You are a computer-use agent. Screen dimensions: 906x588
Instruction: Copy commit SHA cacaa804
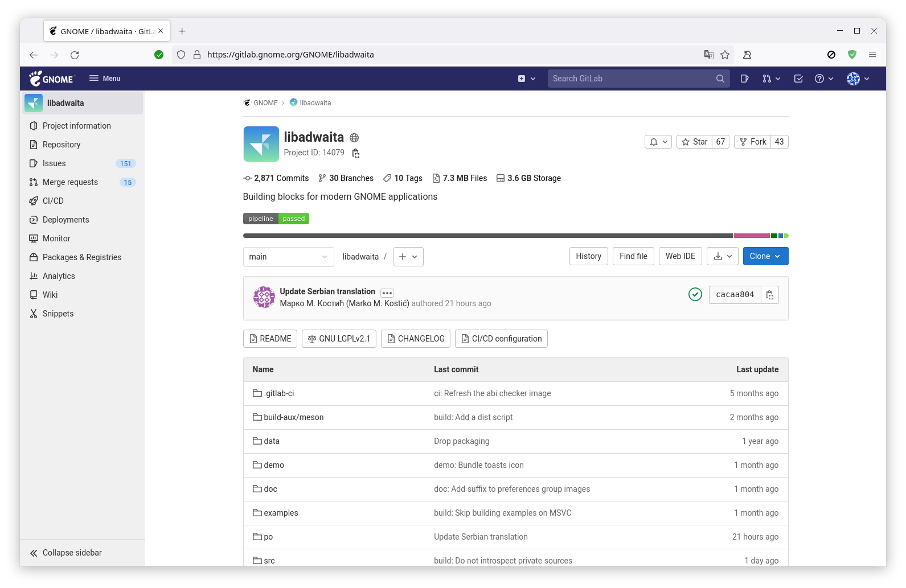[x=769, y=295]
